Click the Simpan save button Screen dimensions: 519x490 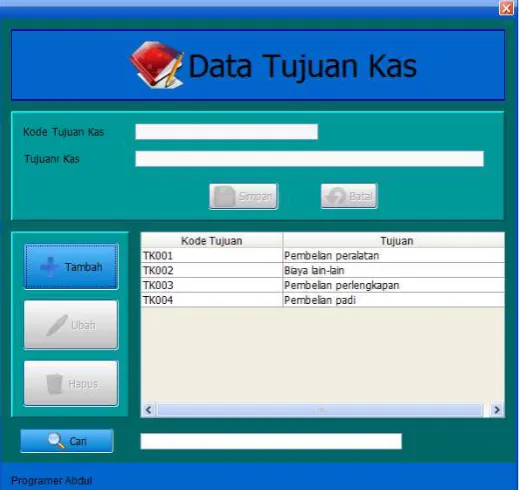pos(243,196)
